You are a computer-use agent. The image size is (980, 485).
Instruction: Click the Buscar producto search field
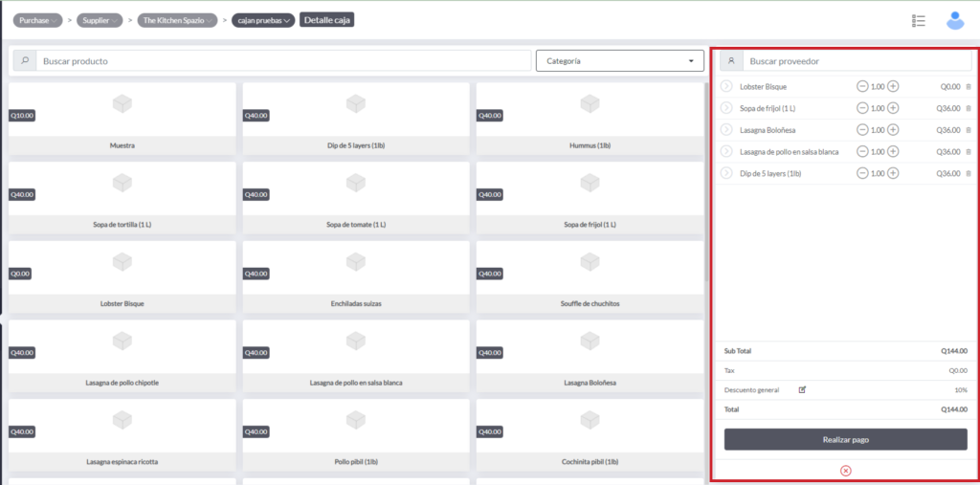(x=282, y=61)
